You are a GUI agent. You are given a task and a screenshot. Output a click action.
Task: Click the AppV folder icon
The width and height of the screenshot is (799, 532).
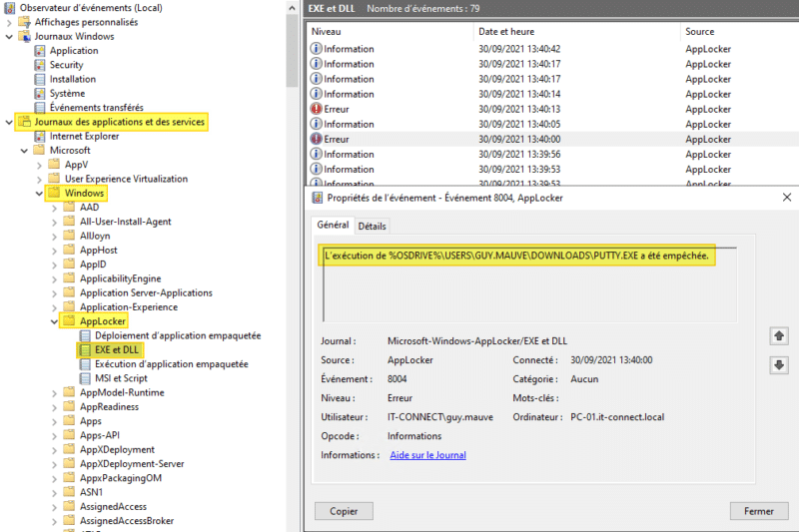(x=54, y=164)
